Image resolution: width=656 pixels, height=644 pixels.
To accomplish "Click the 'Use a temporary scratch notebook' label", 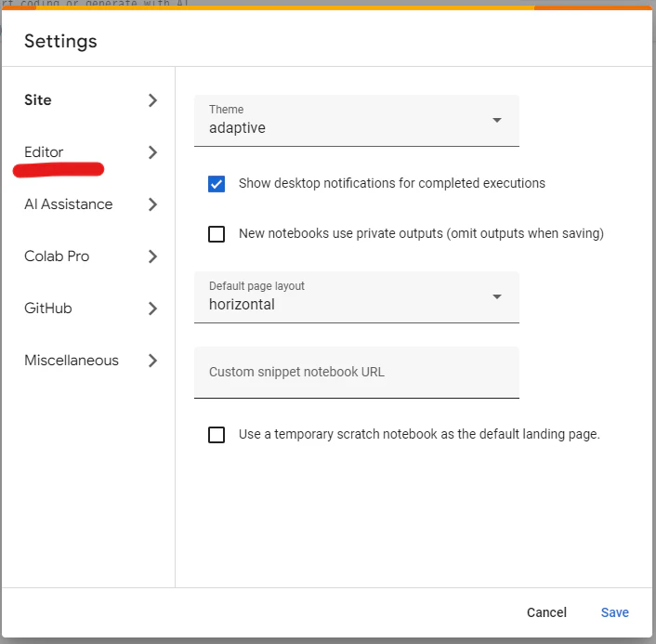I will pos(419,434).
